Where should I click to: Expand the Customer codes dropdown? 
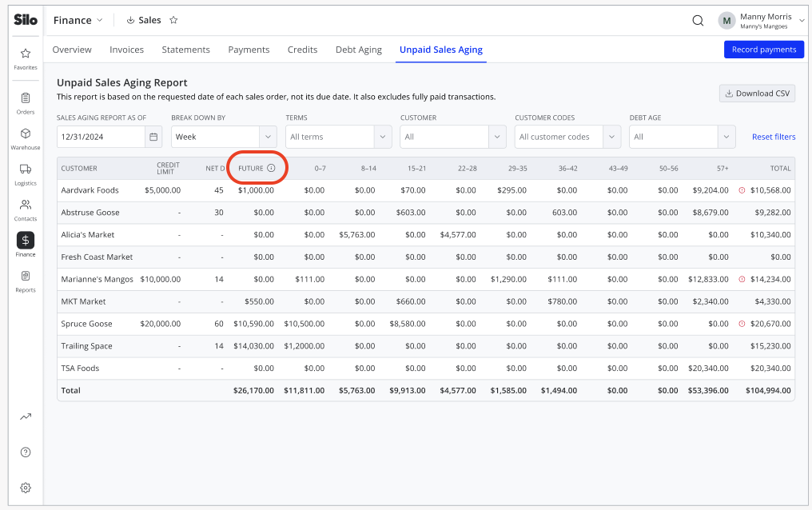[567, 137]
